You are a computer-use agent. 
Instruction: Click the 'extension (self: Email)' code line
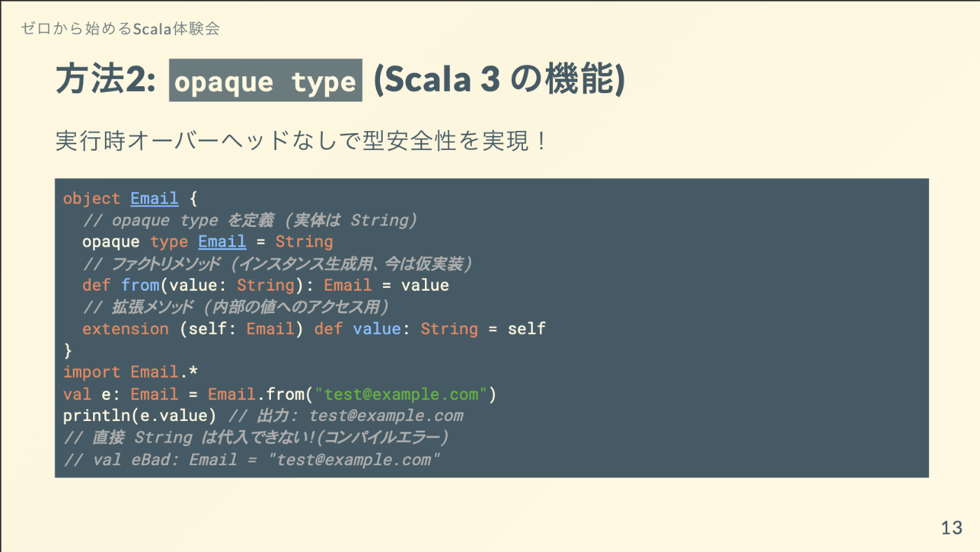click(x=314, y=329)
